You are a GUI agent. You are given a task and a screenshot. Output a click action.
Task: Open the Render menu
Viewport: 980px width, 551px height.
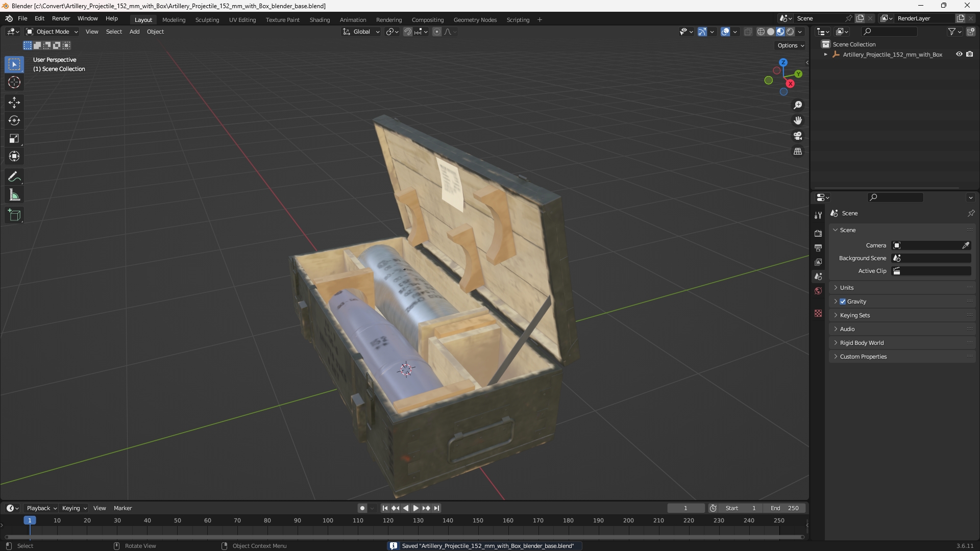coord(61,18)
